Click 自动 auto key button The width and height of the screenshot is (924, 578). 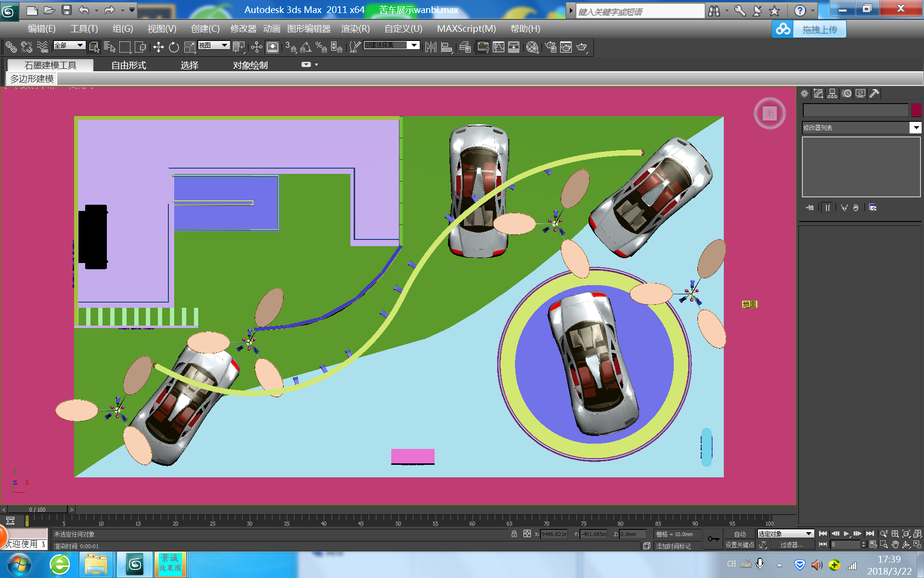tap(740, 534)
